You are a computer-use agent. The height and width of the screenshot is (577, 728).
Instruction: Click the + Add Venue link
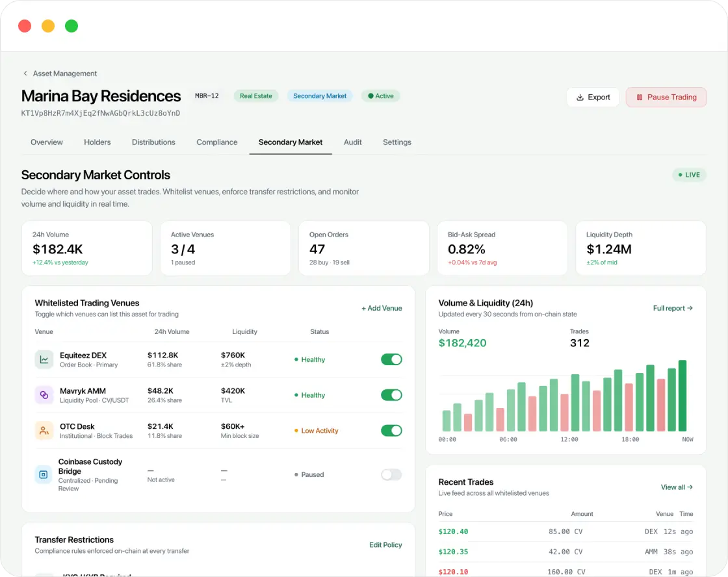coord(382,308)
